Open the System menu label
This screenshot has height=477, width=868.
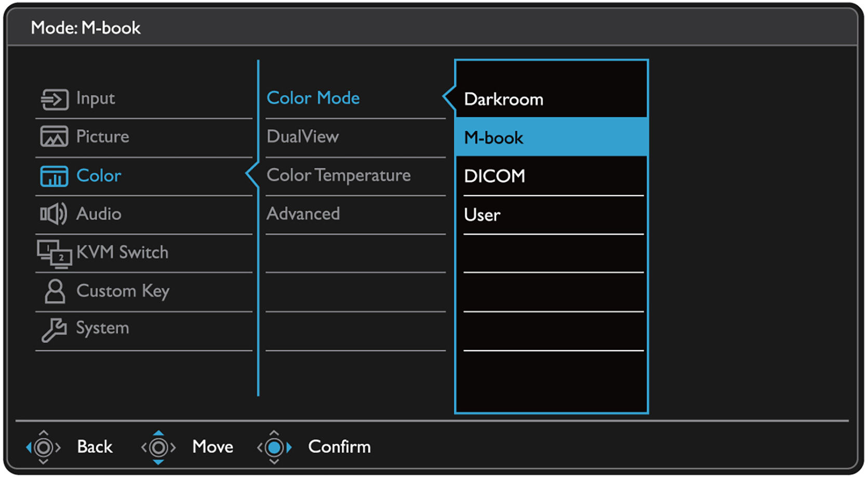103,328
